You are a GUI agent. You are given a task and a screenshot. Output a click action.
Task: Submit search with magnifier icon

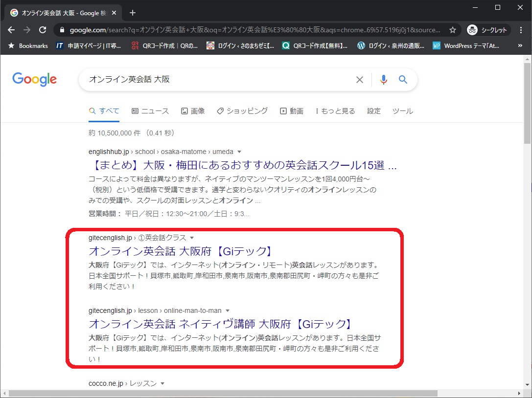tap(403, 80)
